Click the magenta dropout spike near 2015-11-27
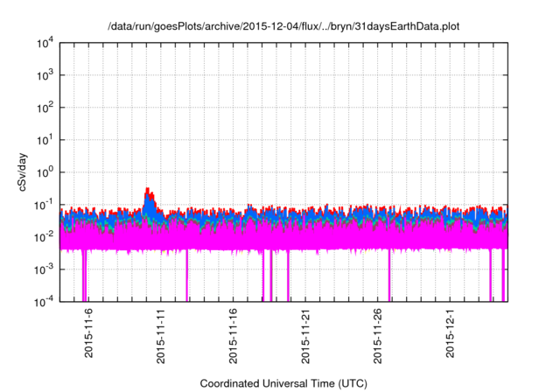Screen dimensions: 560x392 [389, 276]
